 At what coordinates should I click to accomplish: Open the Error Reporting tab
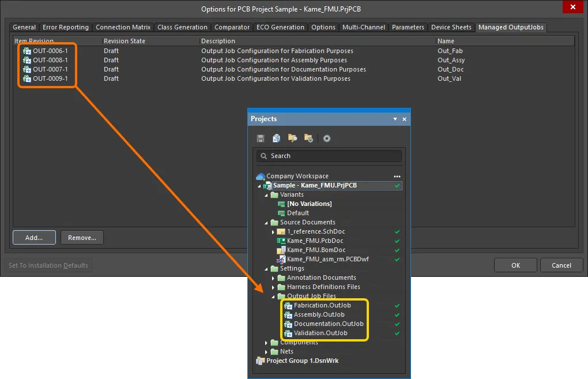(x=66, y=27)
